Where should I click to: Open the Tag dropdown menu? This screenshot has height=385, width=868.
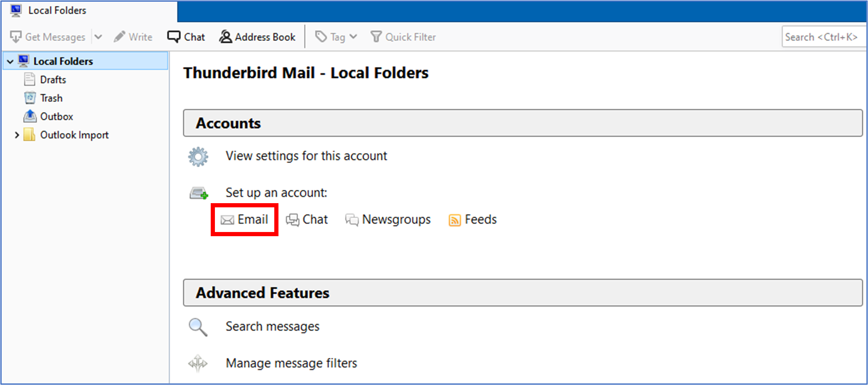point(337,37)
